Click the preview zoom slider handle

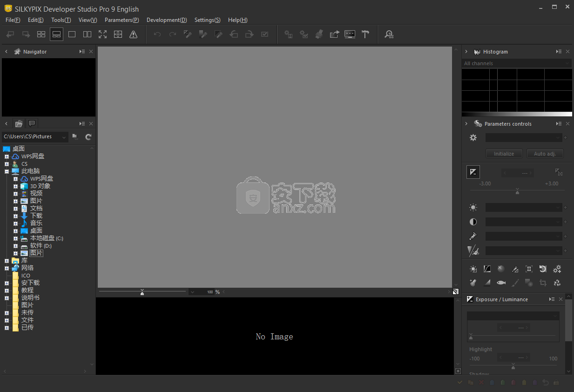tap(142, 292)
